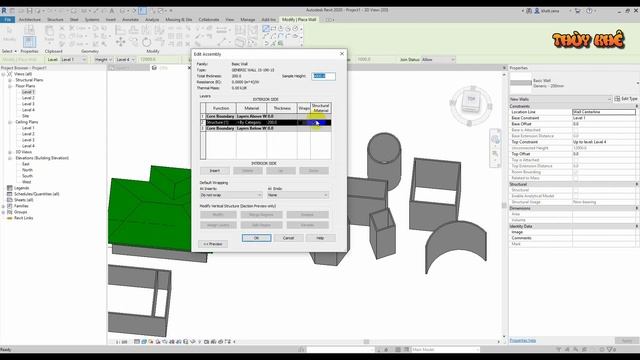
Task: Choose the Line draw tool
Action: [x=266, y=29]
